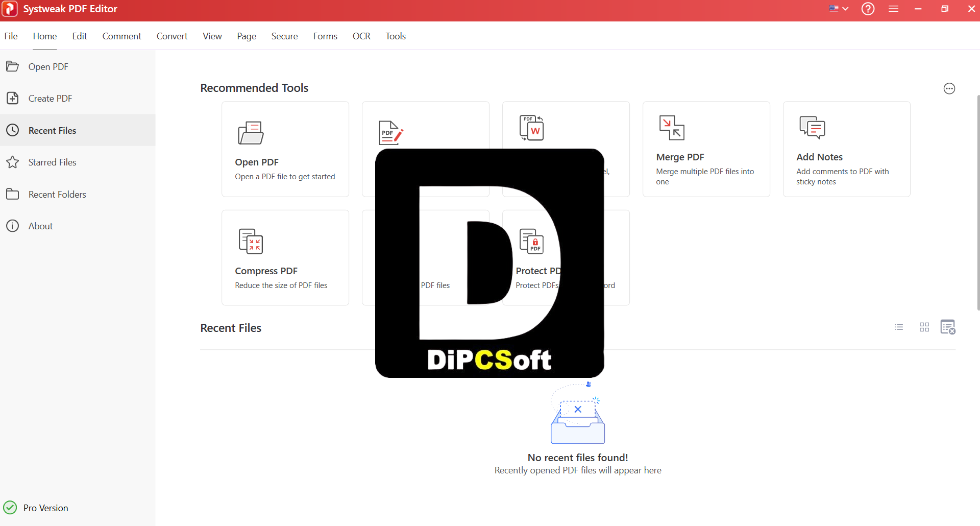Click the Add Notes card title

click(819, 157)
